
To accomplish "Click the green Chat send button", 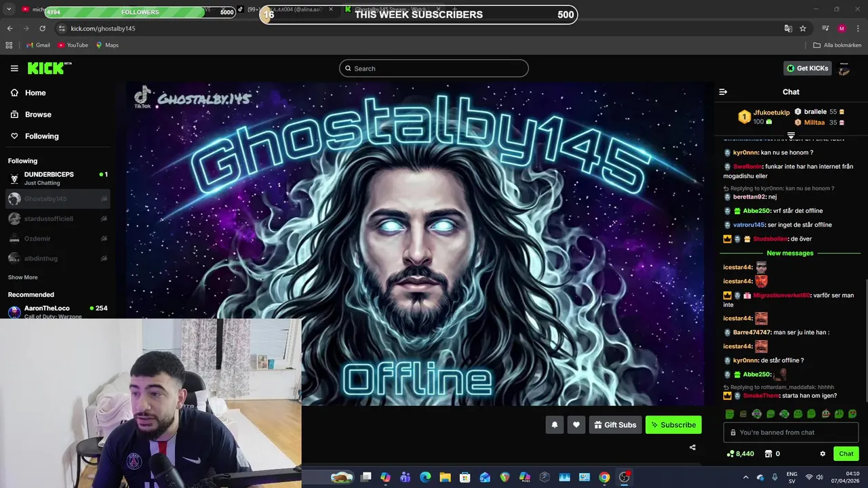I will coord(846,454).
